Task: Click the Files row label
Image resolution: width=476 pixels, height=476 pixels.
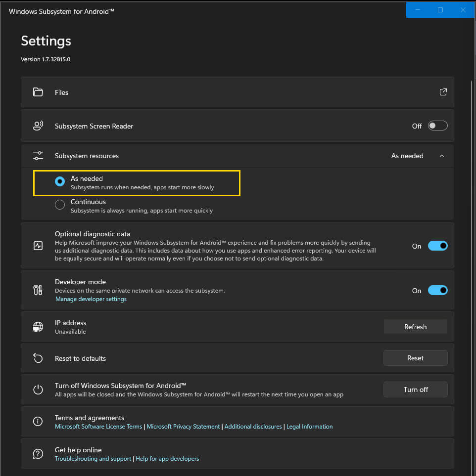Action: click(x=61, y=92)
